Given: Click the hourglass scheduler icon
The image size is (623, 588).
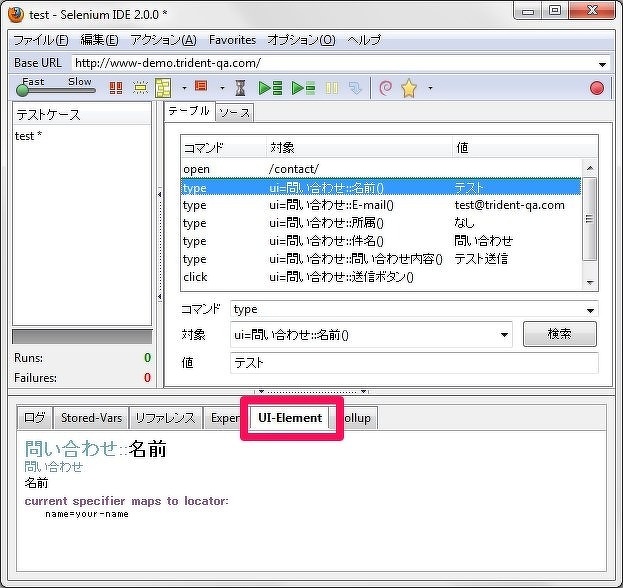Looking at the screenshot, I should coord(240,88).
